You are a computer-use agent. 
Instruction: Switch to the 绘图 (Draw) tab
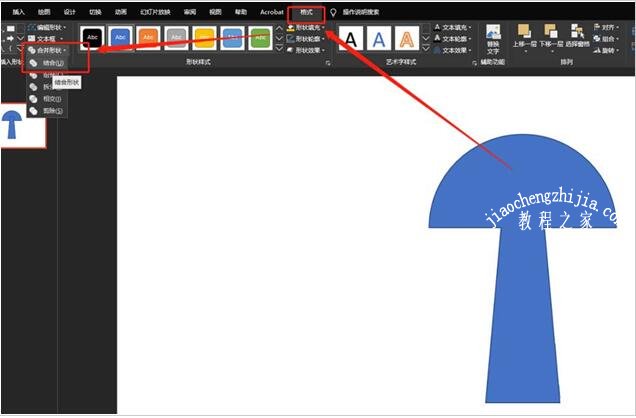(44, 12)
